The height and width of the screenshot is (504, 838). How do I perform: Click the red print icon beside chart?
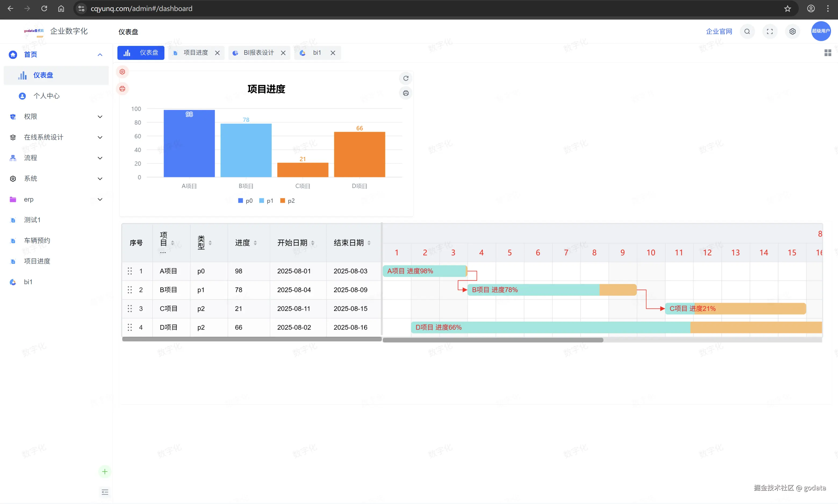pyautogui.click(x=123, y=89)
